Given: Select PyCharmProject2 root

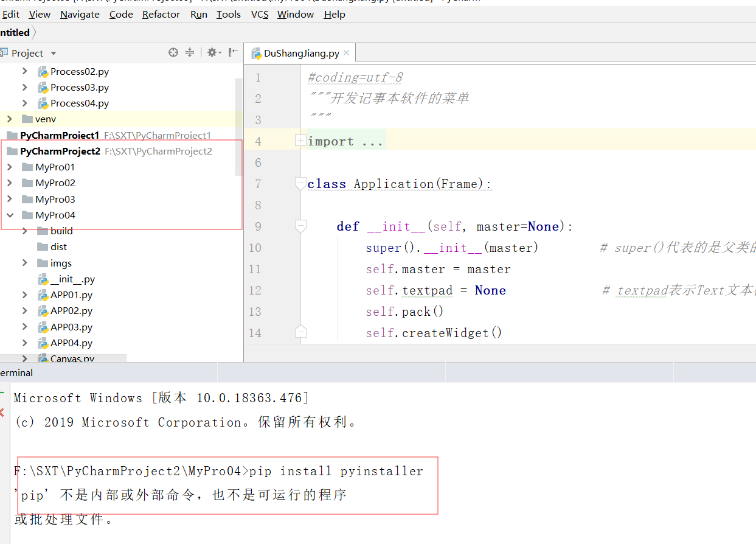Looking at the screenshot, I should click(60, 151).
